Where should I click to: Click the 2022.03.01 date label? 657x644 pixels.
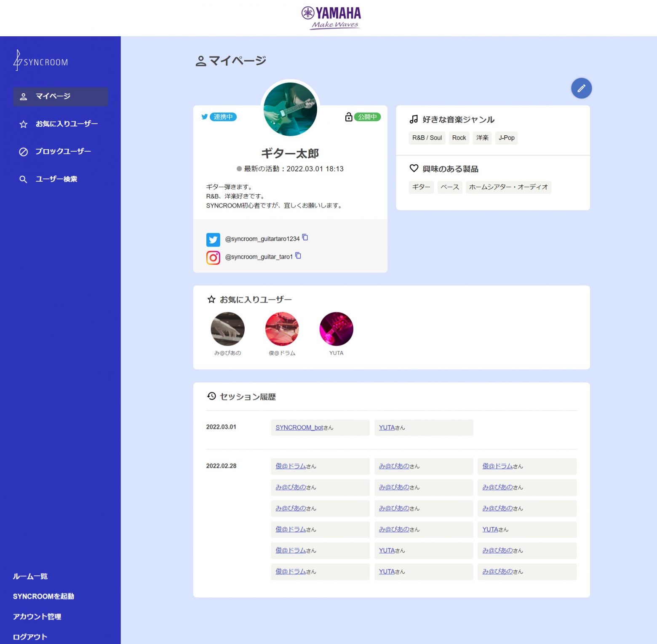coord(221,427)
